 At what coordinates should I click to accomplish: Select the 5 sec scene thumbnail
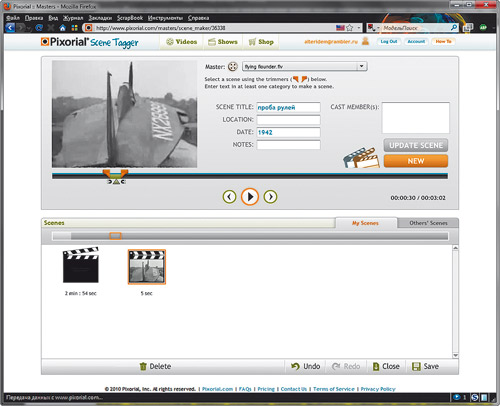coord(147,267)
